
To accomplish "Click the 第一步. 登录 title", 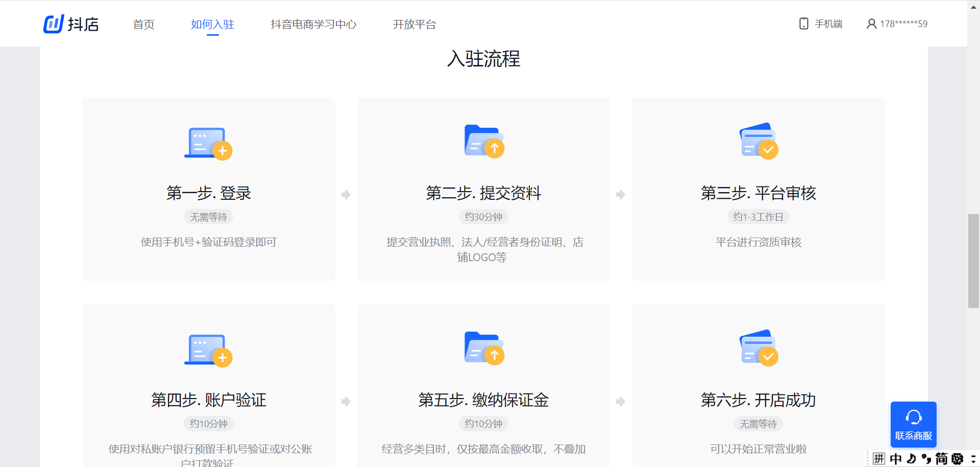I will 209,193.
